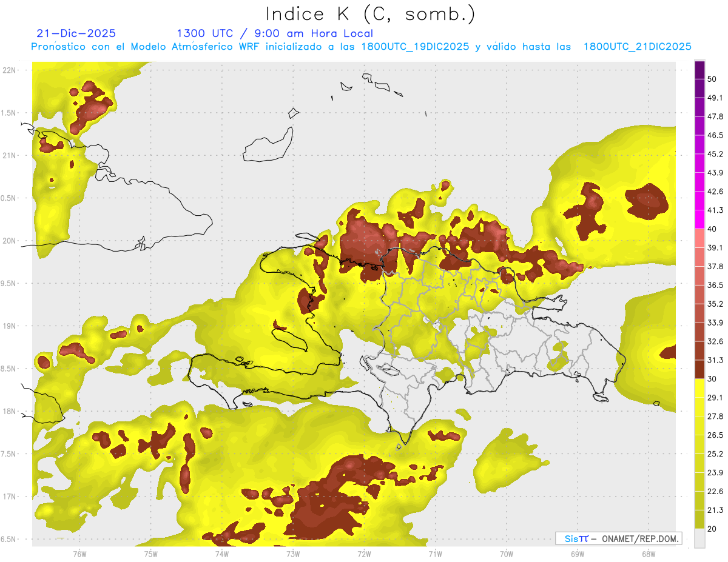Click the legend value '27.8'
The height and width of the screenshot is (562, 728).
[715, 416]
